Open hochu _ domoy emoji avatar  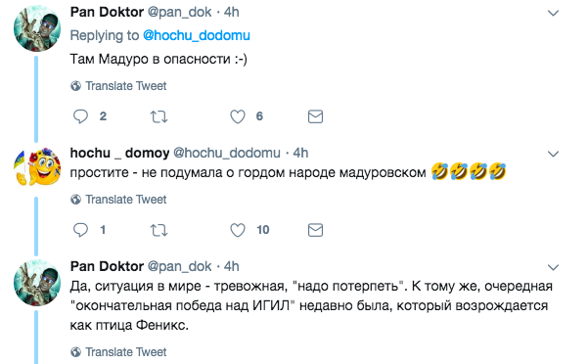pos(37,166)
